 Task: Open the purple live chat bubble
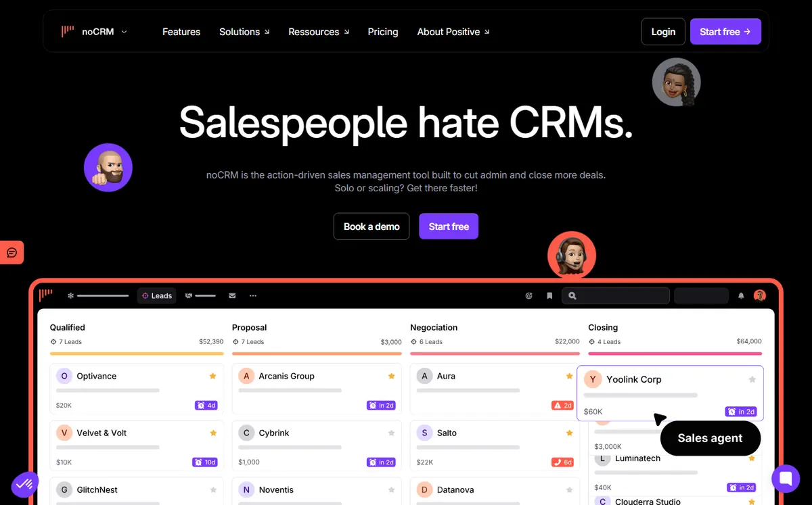(x=786, y=478)
